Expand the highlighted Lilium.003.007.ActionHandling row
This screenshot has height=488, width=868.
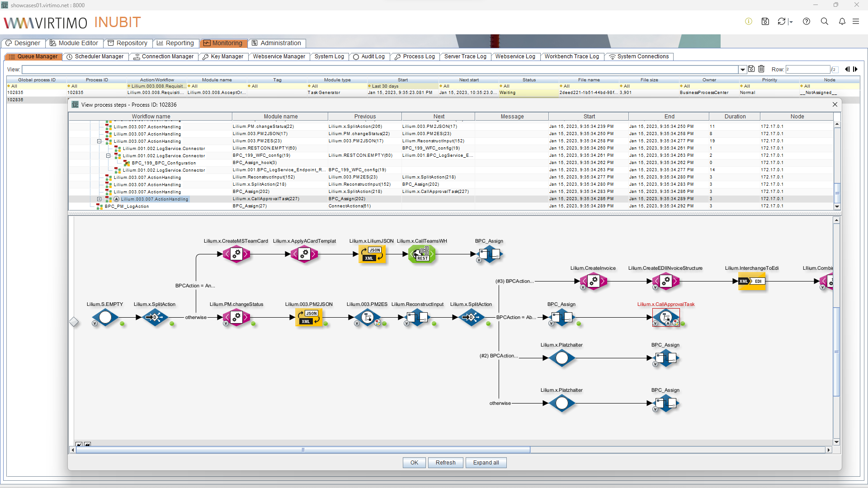[99, 199]
